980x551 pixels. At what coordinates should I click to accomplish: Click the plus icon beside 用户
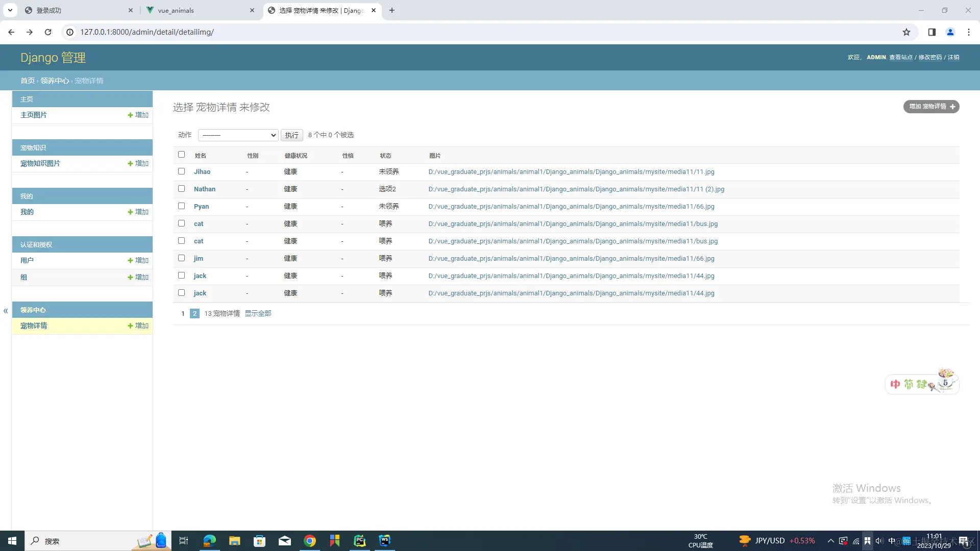point(131,261)
